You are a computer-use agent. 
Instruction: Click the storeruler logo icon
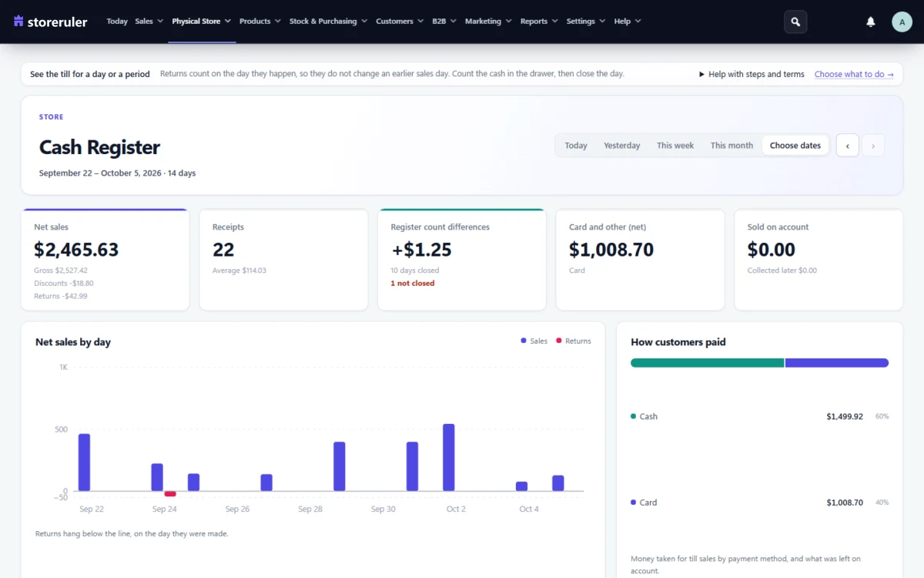tap(19, 21)
